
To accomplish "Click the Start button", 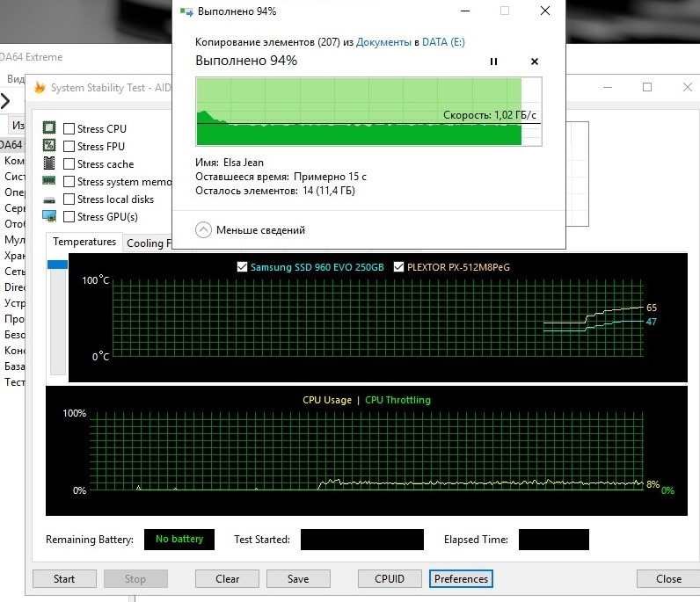I will [x=64, y=579].
